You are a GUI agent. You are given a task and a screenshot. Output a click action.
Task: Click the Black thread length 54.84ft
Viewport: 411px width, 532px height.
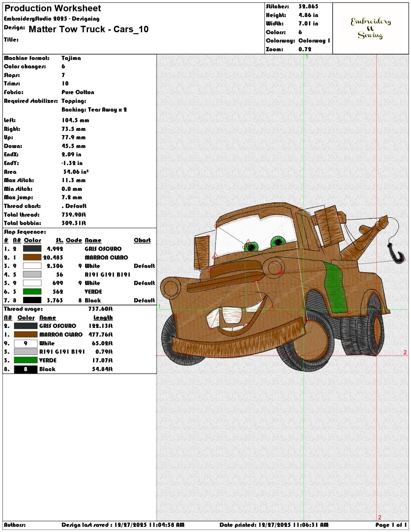[103, 369]
